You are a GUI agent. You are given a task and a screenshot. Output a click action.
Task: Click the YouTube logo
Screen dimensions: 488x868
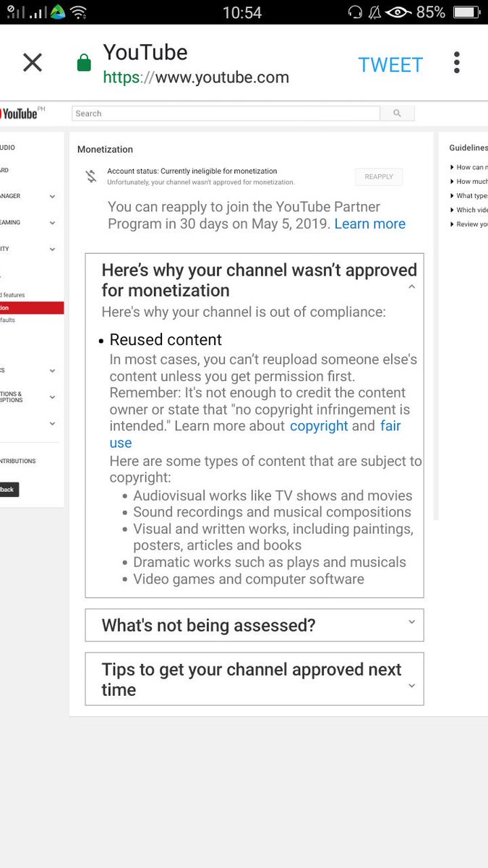[x=20, y=114]
